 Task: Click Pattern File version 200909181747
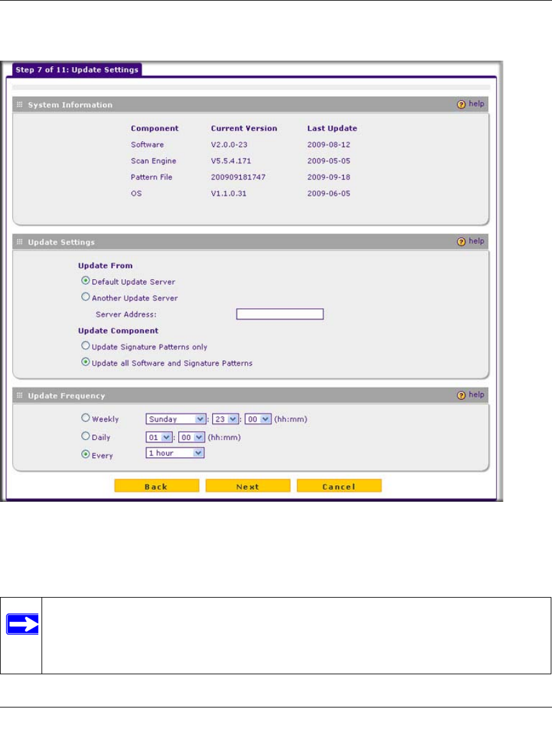coord(238,178)
